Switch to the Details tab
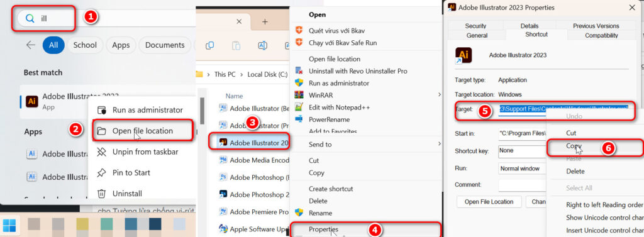 pyautogui.click(x=530, y=26)
